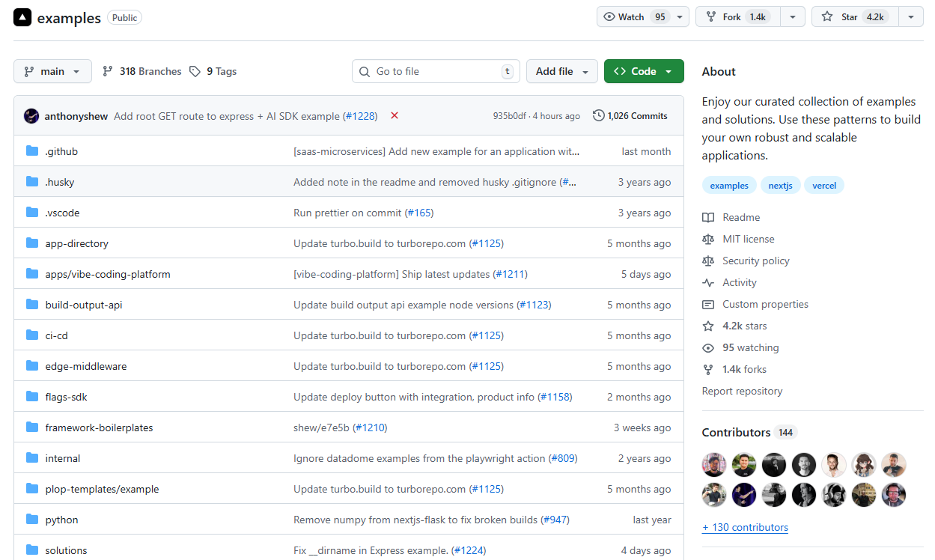
Task: Click the anthonyshew author name
Action: tap(76, 116)
